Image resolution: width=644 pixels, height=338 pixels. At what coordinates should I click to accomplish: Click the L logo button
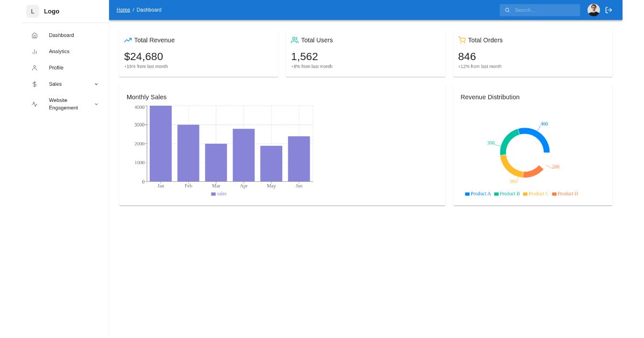pyautogui.click(x=33, y=11)
